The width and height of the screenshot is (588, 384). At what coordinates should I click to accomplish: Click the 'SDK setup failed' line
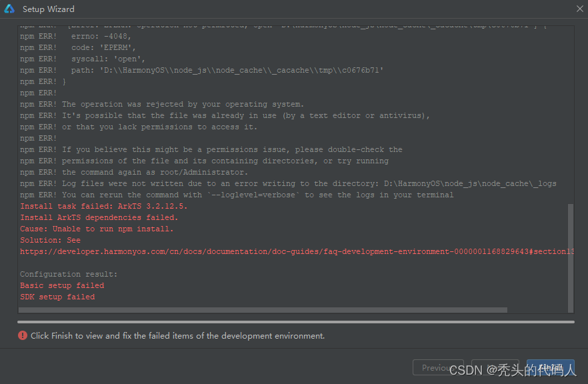57,297
